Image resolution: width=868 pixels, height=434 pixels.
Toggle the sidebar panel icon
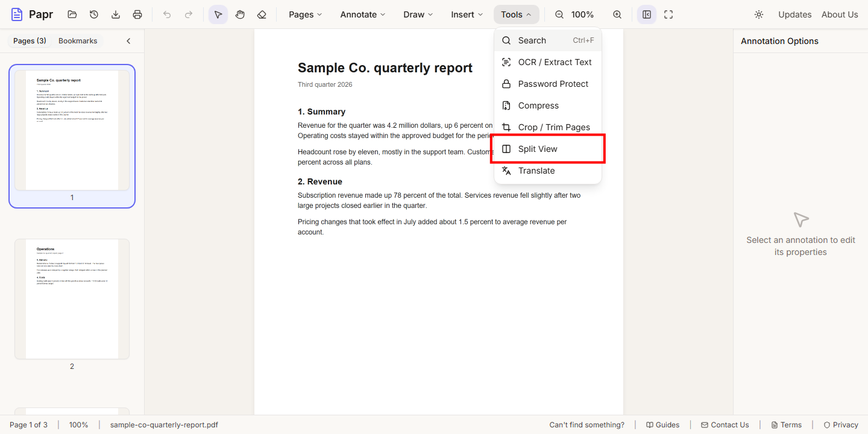point(647,14)
